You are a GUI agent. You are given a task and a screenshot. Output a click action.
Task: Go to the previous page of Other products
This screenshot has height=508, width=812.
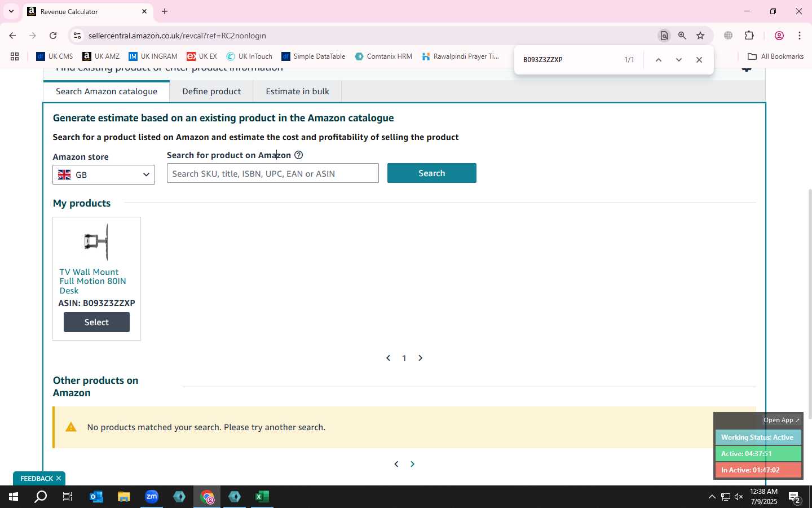click(396, 464)
